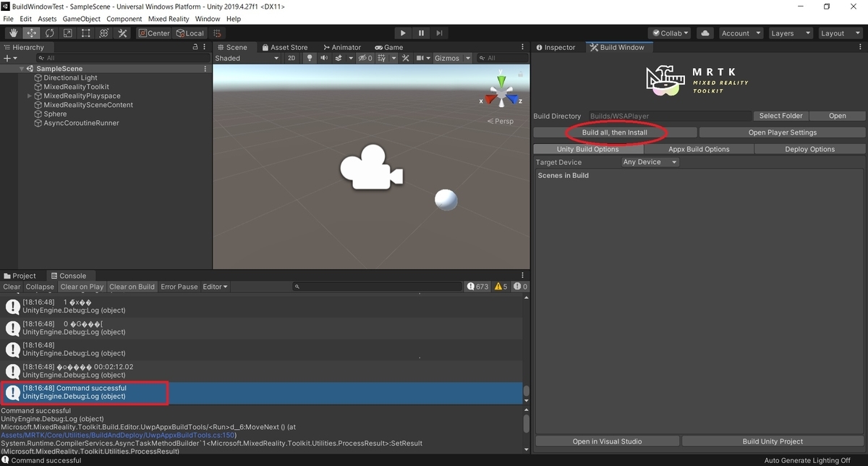Toggle the warnings filter showing 5
This screenshot has height=466, width=868.
point(501,287)
